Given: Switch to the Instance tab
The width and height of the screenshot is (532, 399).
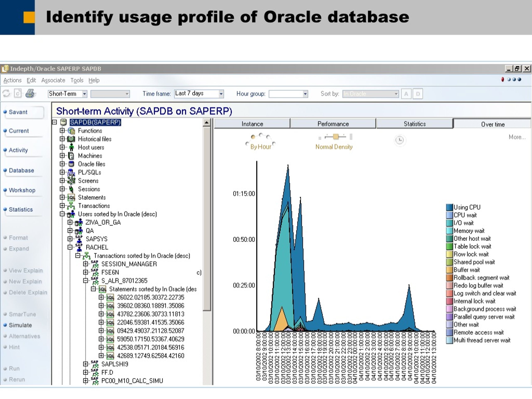Looking at the screenshot, I should point(252,124).
